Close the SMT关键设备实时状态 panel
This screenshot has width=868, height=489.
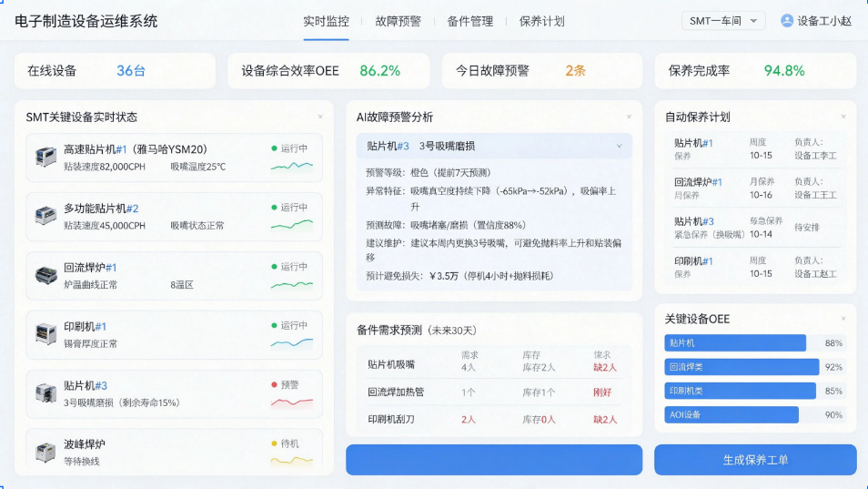(320, 117)
